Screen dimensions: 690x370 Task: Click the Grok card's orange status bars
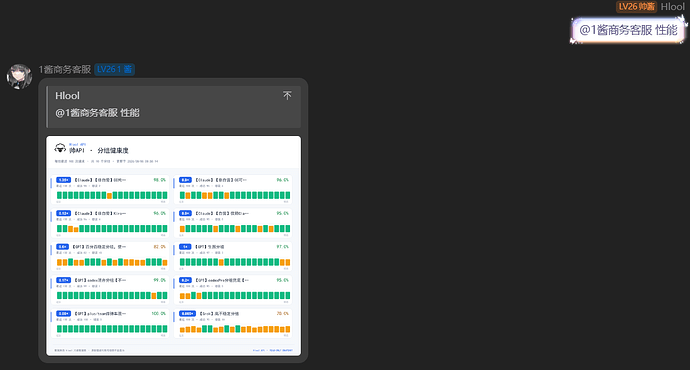235,329
